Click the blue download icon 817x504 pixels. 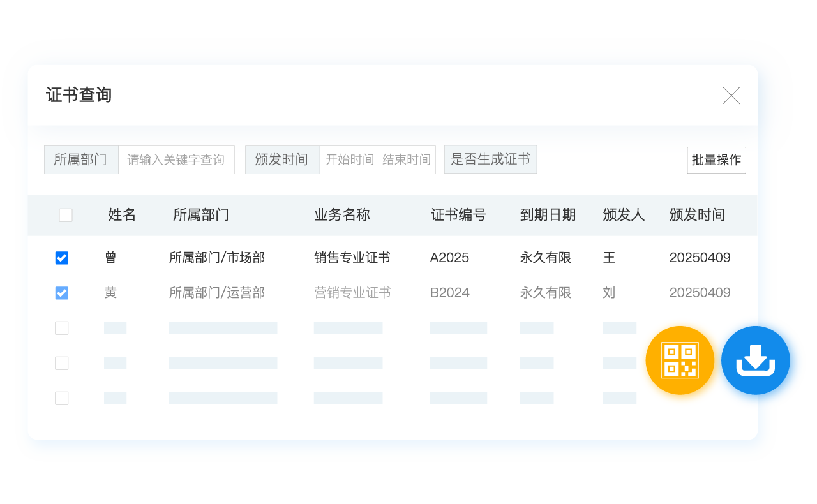tap(756, 360)
